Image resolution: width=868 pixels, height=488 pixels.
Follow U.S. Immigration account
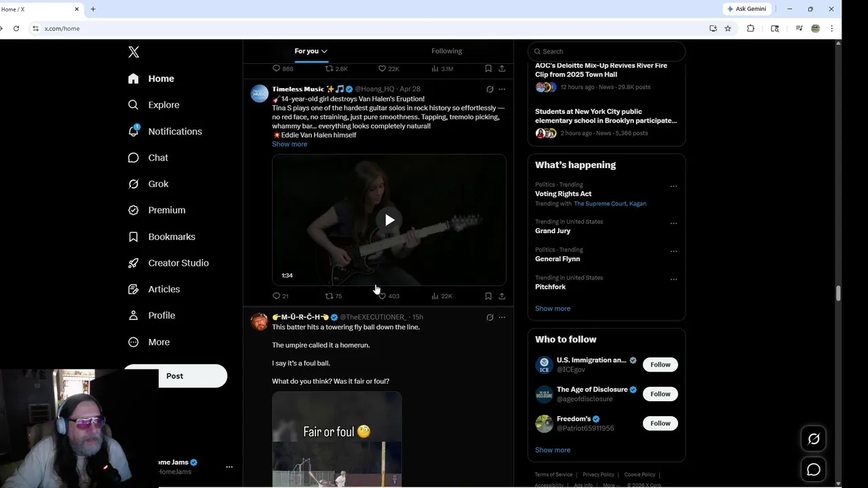(660, 365)
